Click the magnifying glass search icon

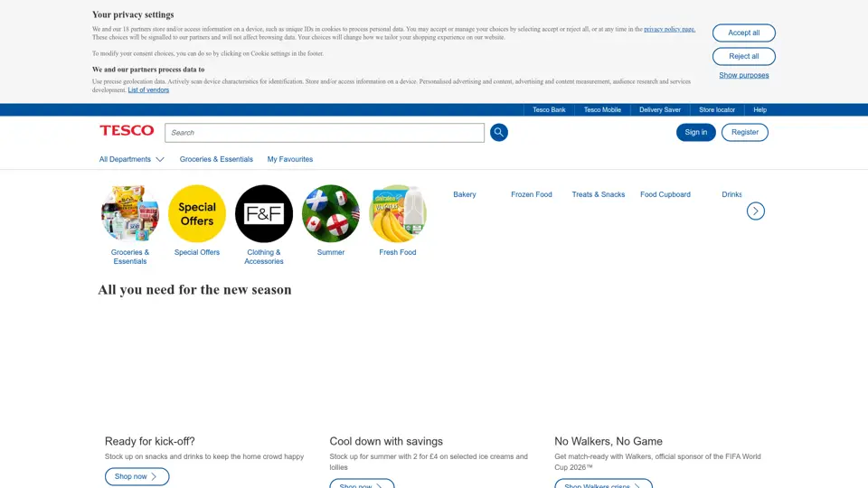(498, 132)
